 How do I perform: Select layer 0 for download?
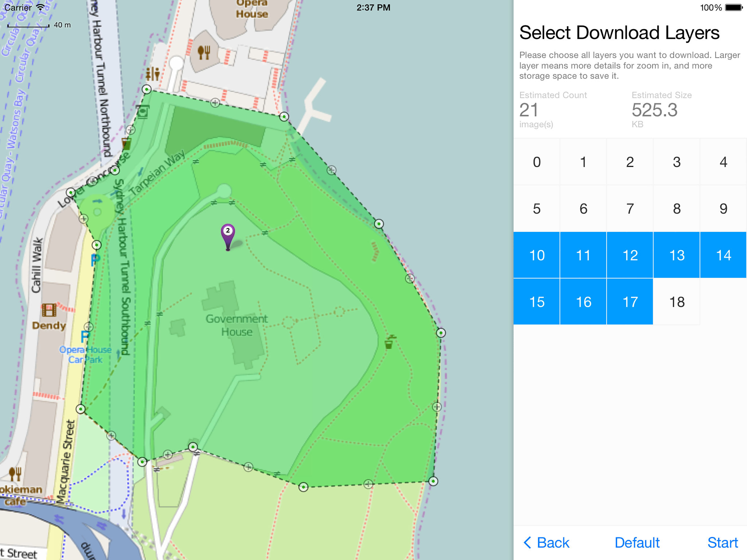point(536,162)
